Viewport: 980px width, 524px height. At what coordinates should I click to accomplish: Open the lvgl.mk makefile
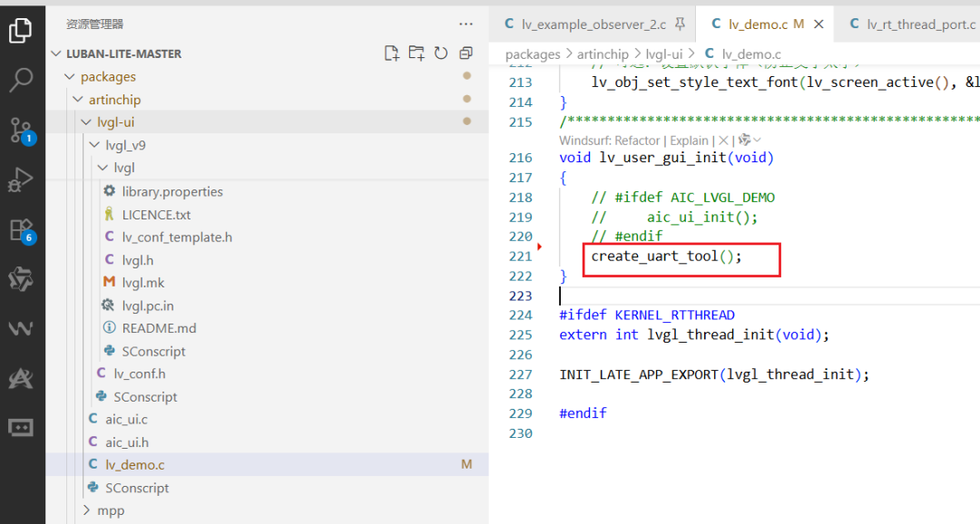267,283
